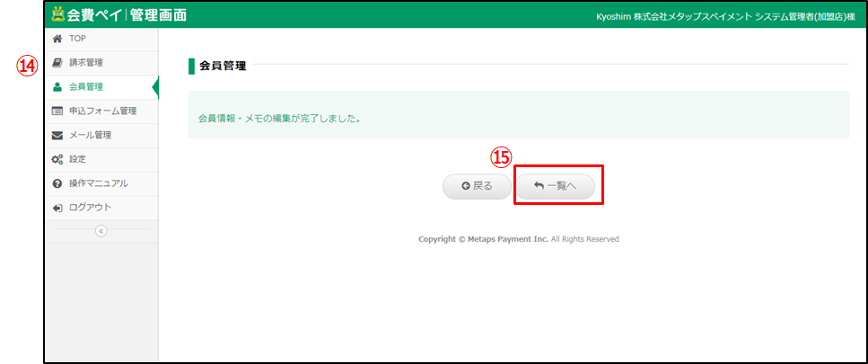
Task: Click the logout arrow icon in sidebar
Action: coord(58,208)
